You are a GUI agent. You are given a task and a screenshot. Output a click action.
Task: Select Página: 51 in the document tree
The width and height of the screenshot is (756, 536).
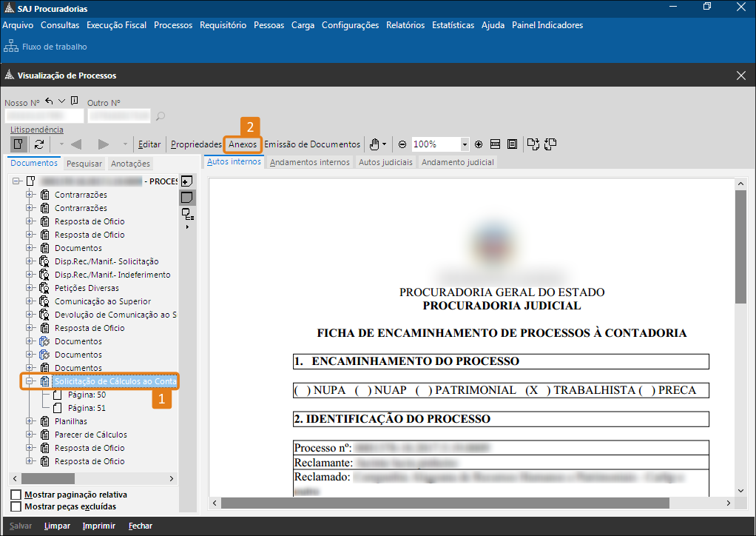[87, 408]
